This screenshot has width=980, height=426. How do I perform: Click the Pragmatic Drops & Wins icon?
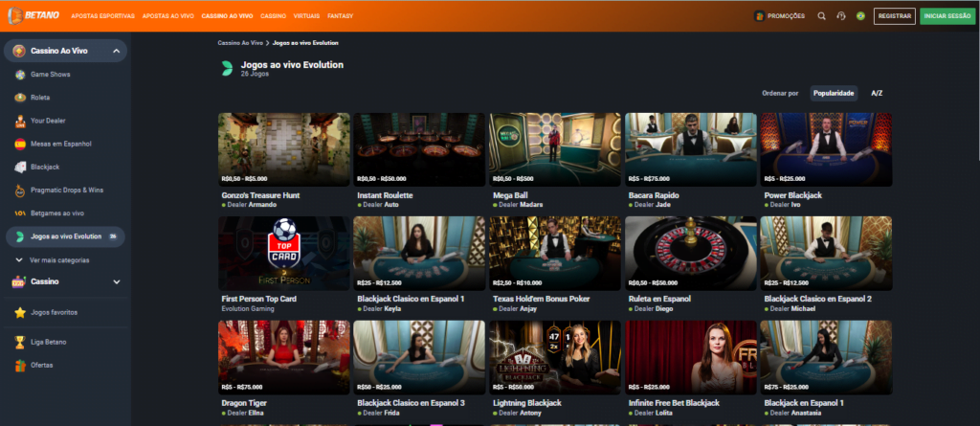(20, 191)
